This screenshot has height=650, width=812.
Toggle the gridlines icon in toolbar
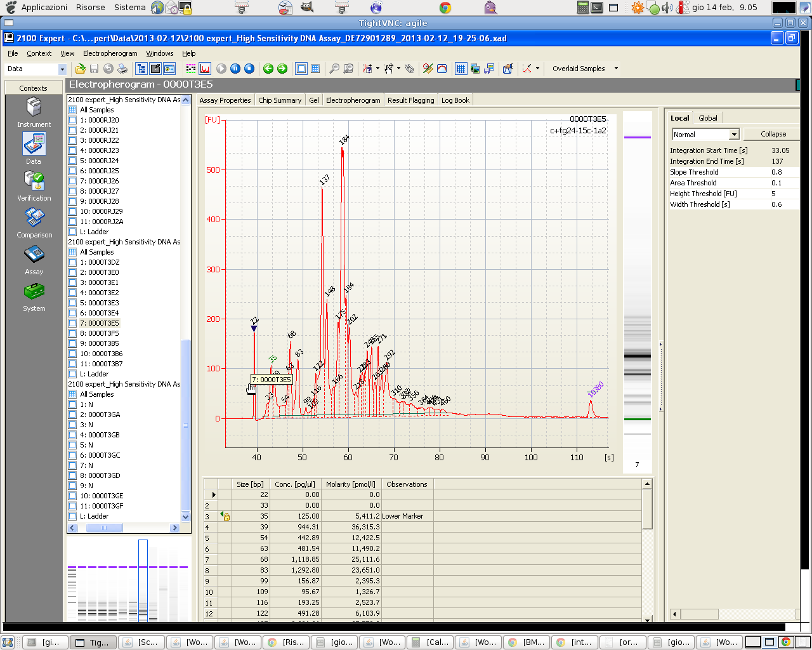pyautogui.click(x=461, y=69)
